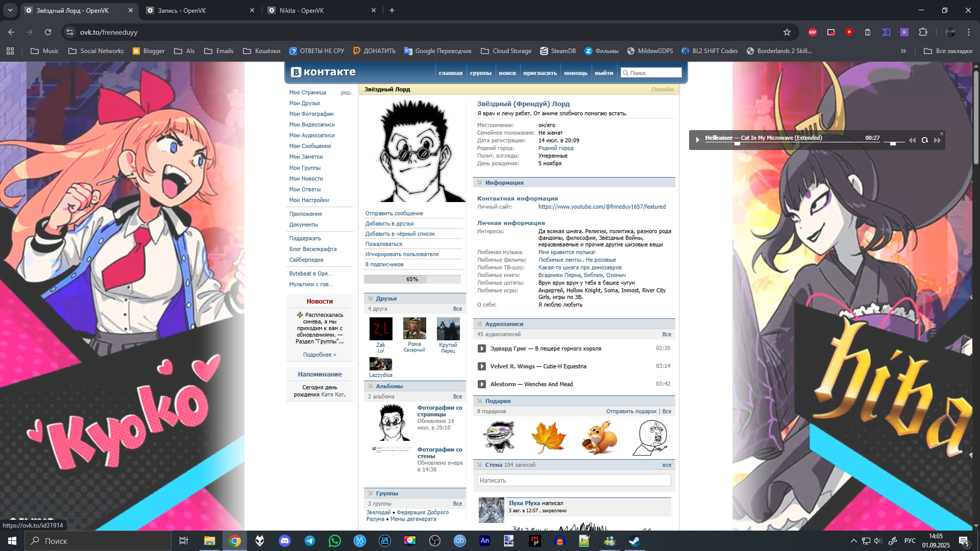Screen dimensions: 980x551
Task: Open the Chrome profile avatar
Action: pyautogui.click(x=950, y=32)
